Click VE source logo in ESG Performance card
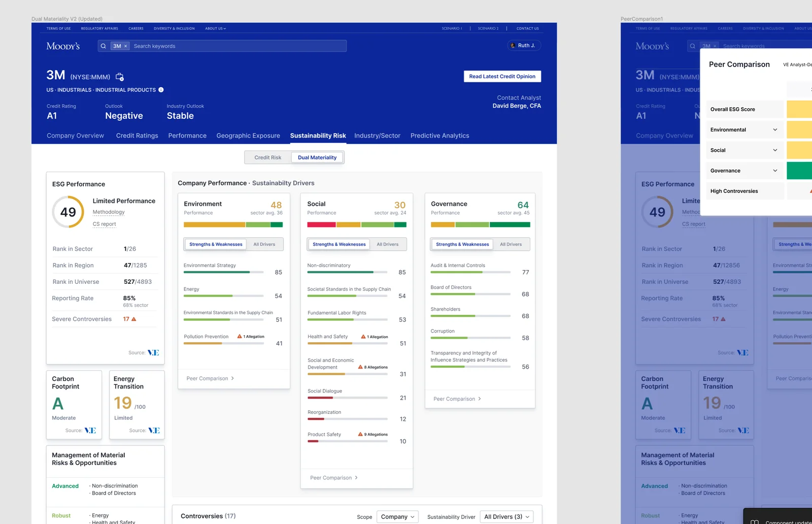This screenshot has width=812, height=524. point(153,353)
